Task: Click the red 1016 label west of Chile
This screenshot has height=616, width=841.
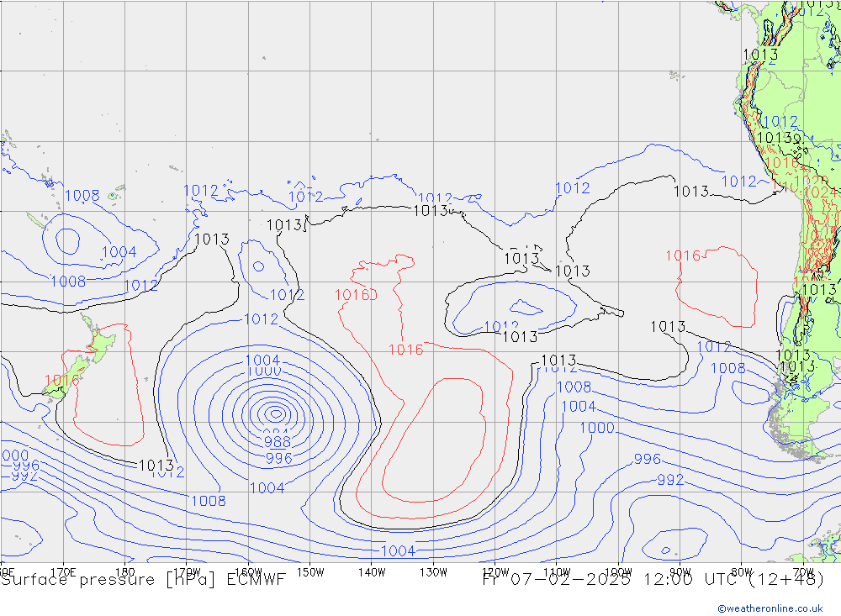Action: (x=683, y=255)
